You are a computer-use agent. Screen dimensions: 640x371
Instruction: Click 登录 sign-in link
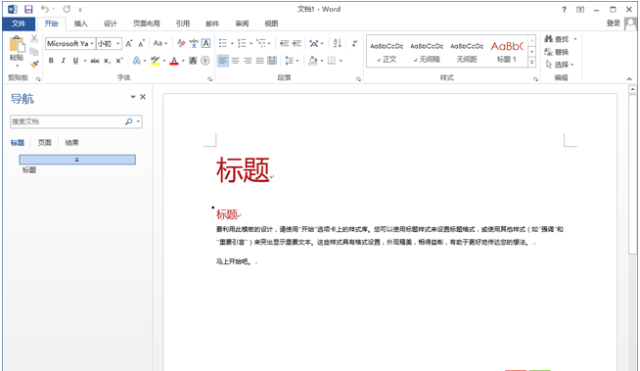pyautogui.click(x=613, y=23)
